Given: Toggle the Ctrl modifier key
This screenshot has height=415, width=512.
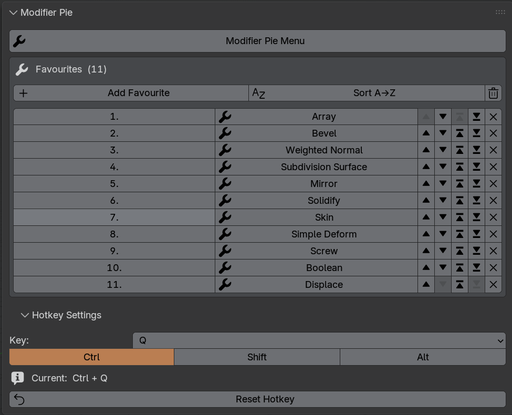Looking at the screenshot, I should coord(92,357).
